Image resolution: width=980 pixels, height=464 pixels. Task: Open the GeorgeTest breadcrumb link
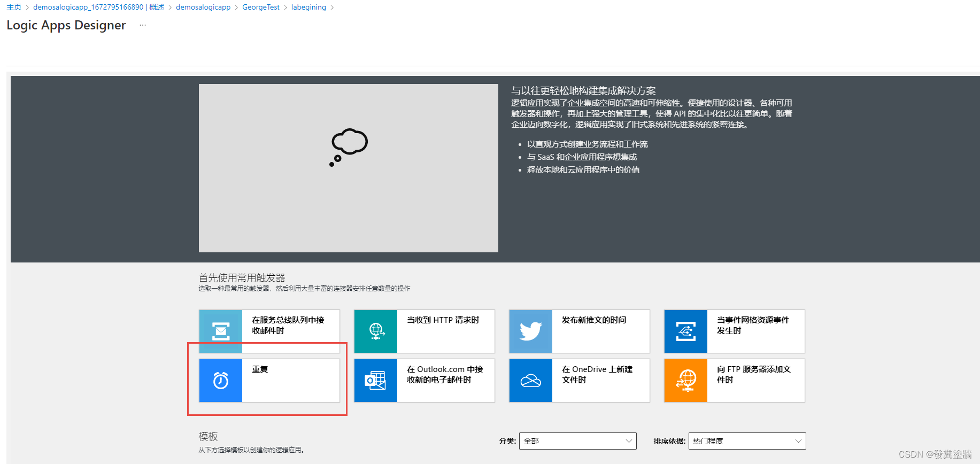pyautogui.click(x=261, y=7)
